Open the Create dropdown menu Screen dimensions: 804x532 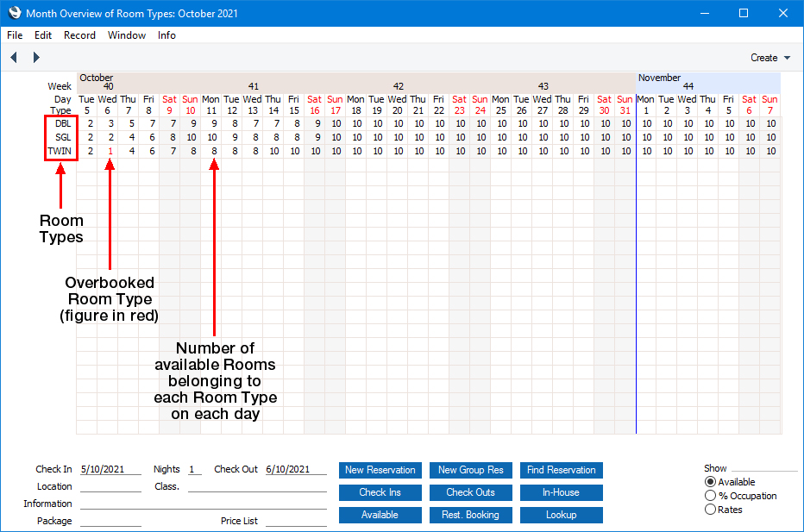(x=770, y=58)
